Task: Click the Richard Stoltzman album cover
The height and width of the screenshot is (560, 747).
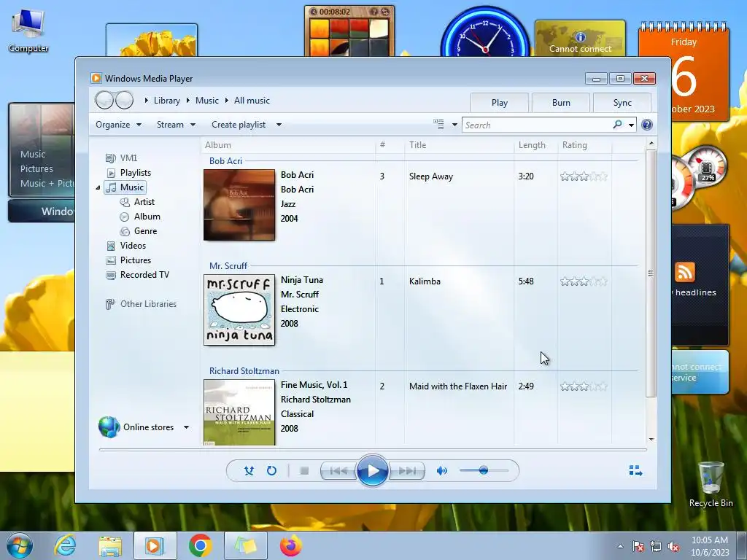Action: point(239,413)
